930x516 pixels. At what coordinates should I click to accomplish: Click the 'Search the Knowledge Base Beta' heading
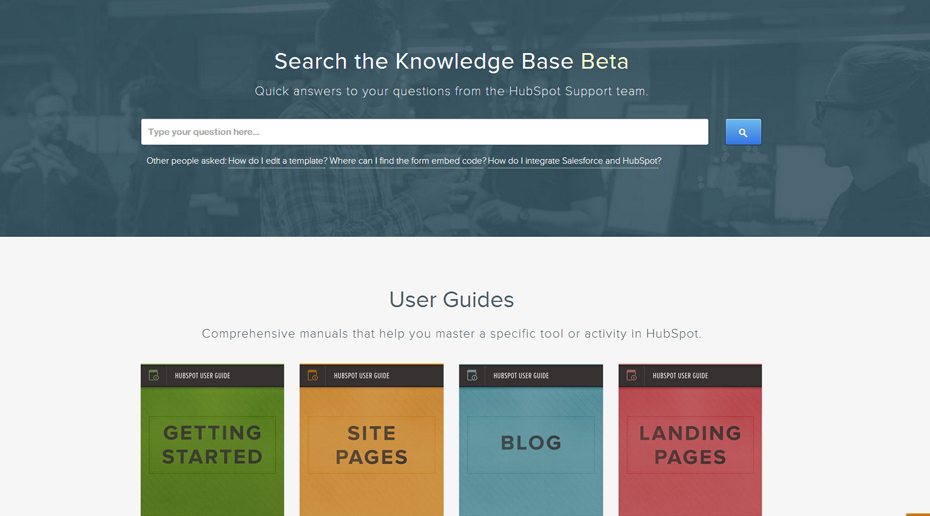click(451, 61)
